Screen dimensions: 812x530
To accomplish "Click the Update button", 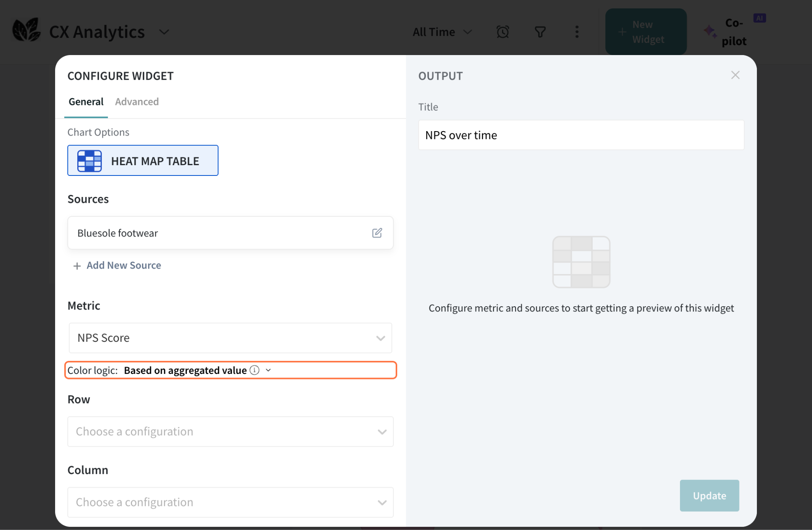I will click(x=709, y=496).
